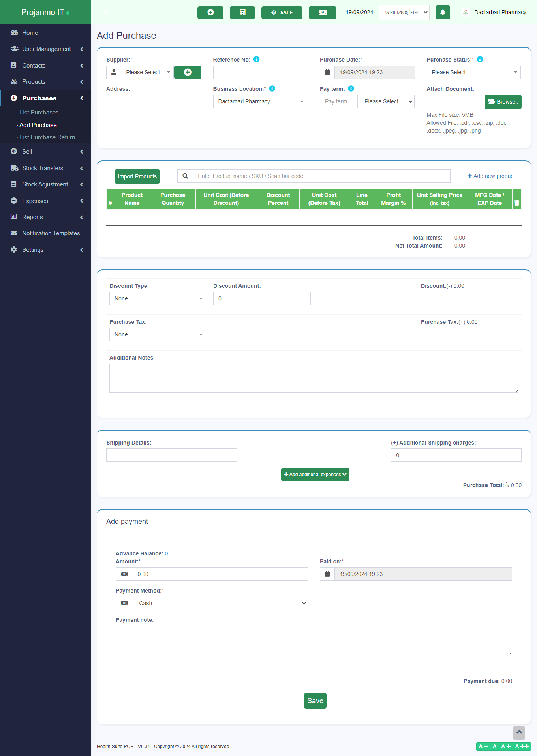Open the calculator from the top bar
This screenshot has height=756, width=537.
242,13
